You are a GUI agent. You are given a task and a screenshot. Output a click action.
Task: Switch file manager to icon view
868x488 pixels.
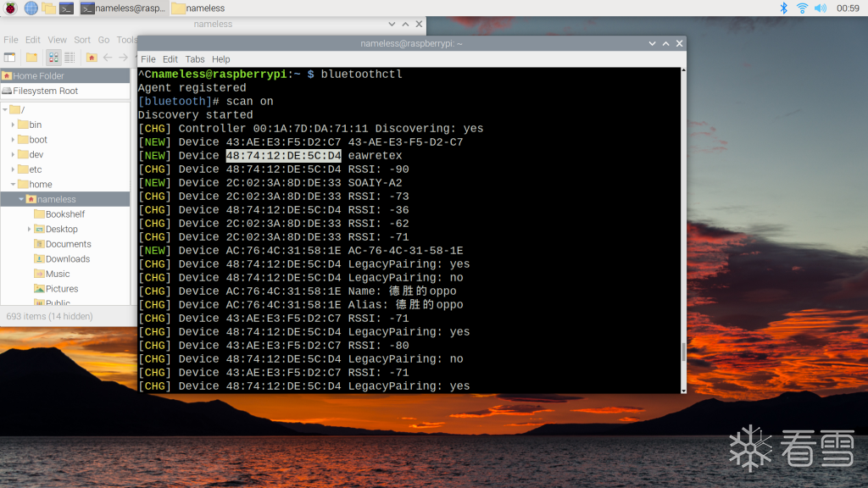click(53, 57)
